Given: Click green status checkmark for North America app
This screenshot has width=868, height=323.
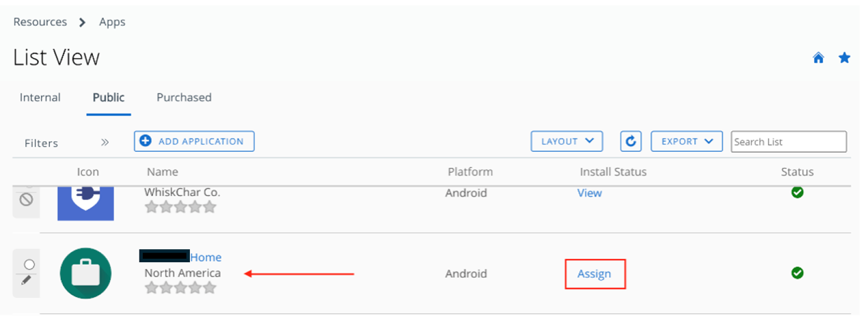Looking at the screenshot, I should (x=797, y=273).
